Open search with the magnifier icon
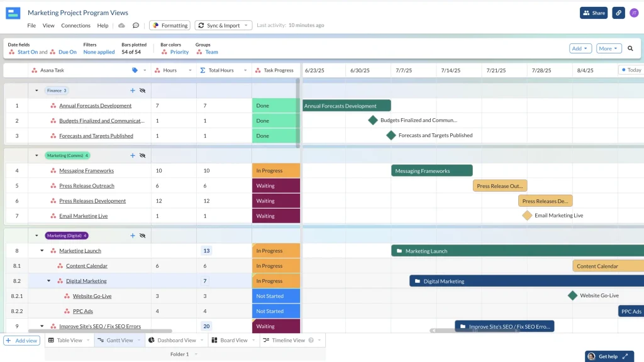Screen dimensions: 644x362 (x=631, y=48)
